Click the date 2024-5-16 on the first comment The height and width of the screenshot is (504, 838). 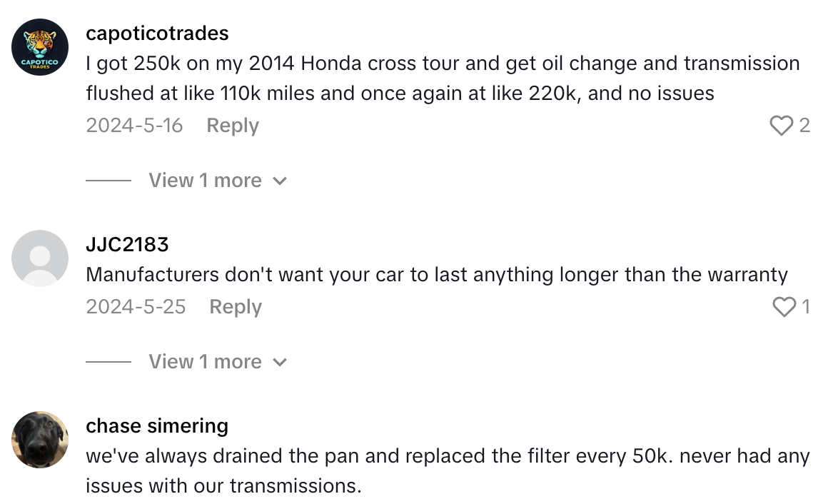(x=134, y=125)
